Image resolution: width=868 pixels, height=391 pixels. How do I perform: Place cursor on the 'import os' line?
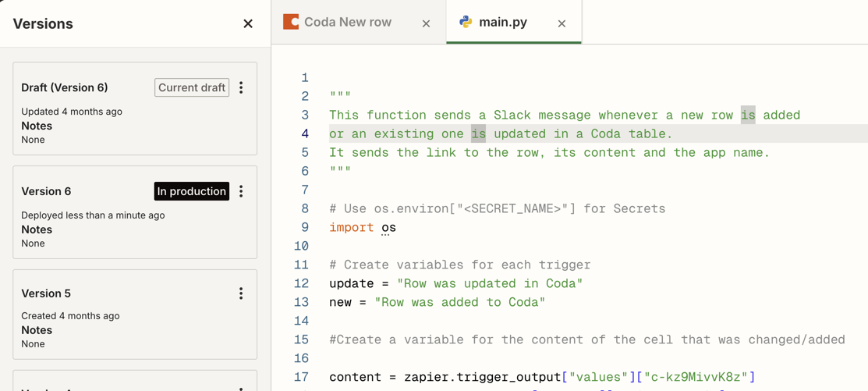tap(363, 227)
